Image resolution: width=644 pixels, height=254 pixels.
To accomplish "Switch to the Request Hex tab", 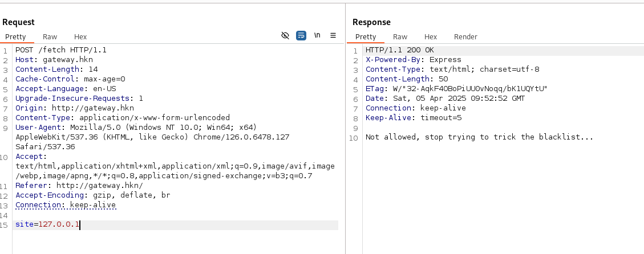I will coord(80,36).
